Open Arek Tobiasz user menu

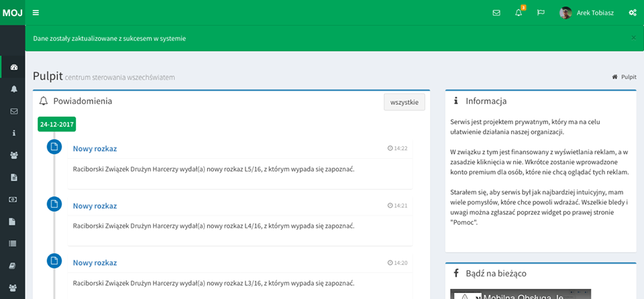pyautogui.click(x=587, y=13)
